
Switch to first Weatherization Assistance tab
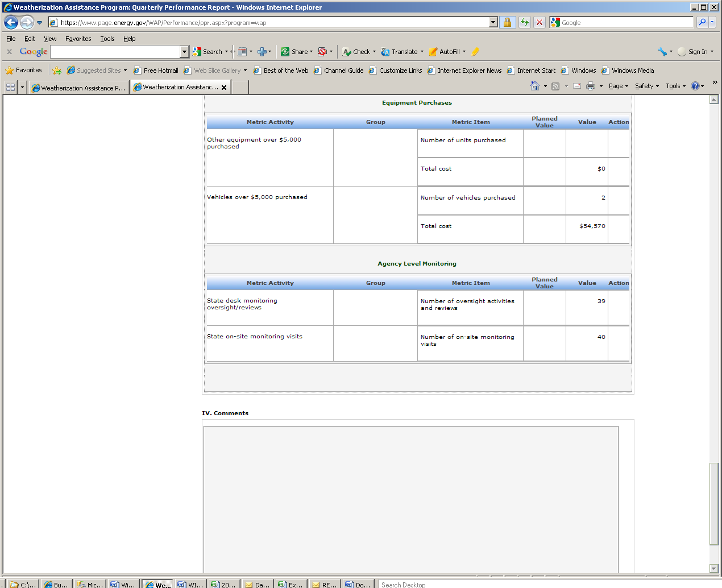[x=78, y=88]
